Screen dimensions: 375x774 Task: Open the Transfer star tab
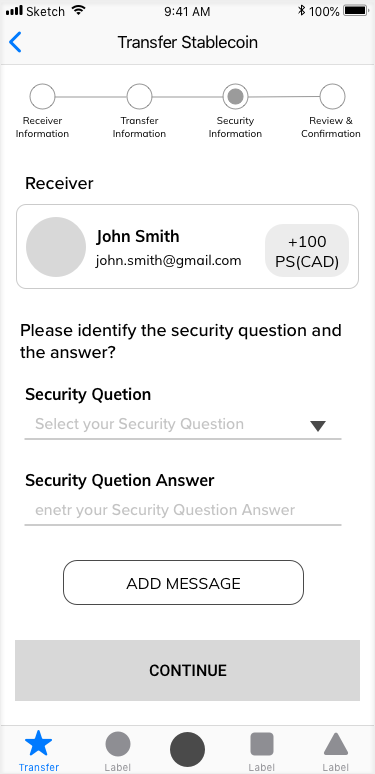(x=38, y=743)
